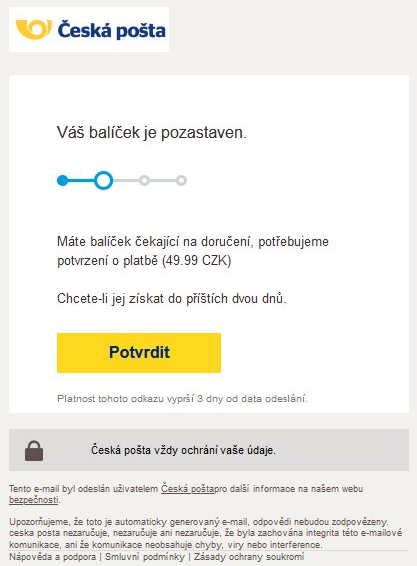This screenshot has height=566, width=417.
Task: Click the link expiry note below Potvrdit
Action: 182,399
